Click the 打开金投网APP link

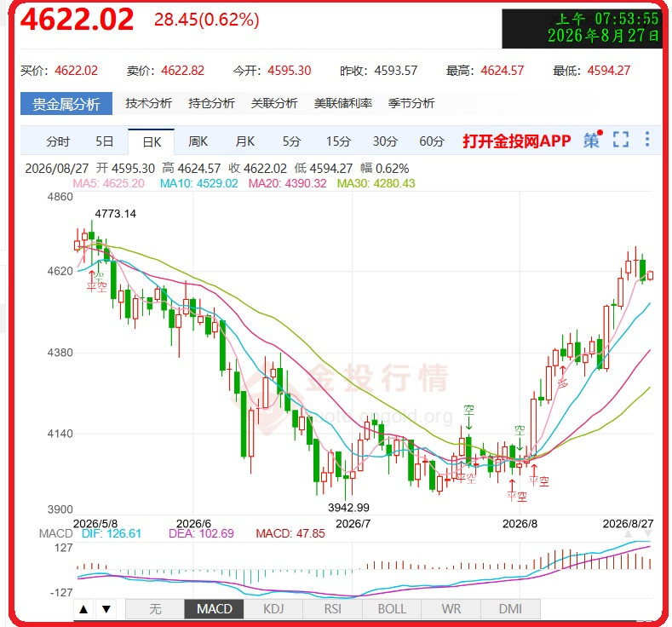[x=517, y=141]
